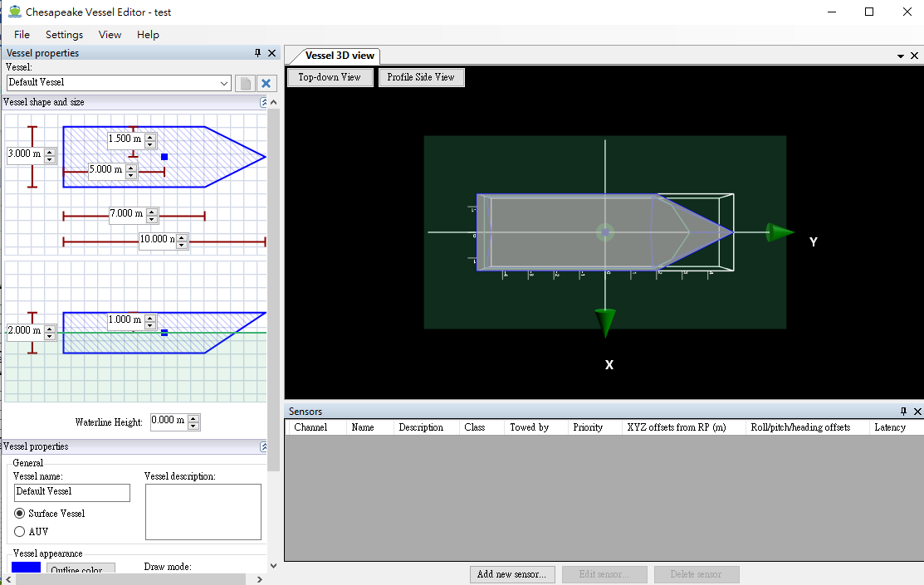This screenshot has width=924, height=585.
Task: Pin the Vessel properties panel
Action: tap(257, 53)
